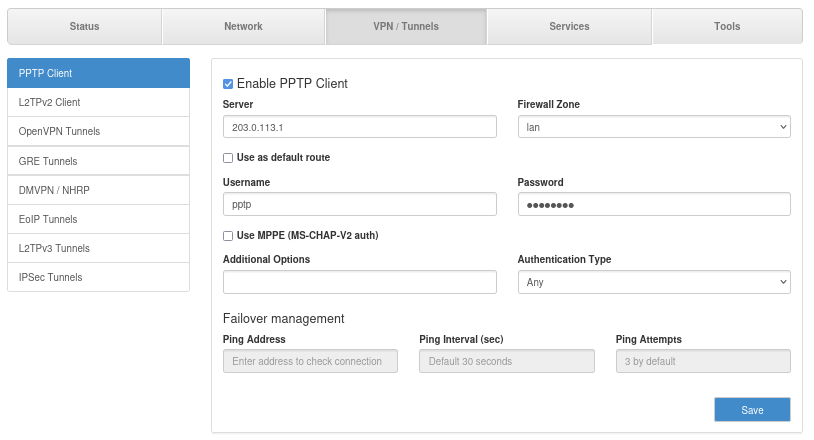Enable Use MPPE (MS-CHAP-V2 auth) checkbox

(228, 236)
